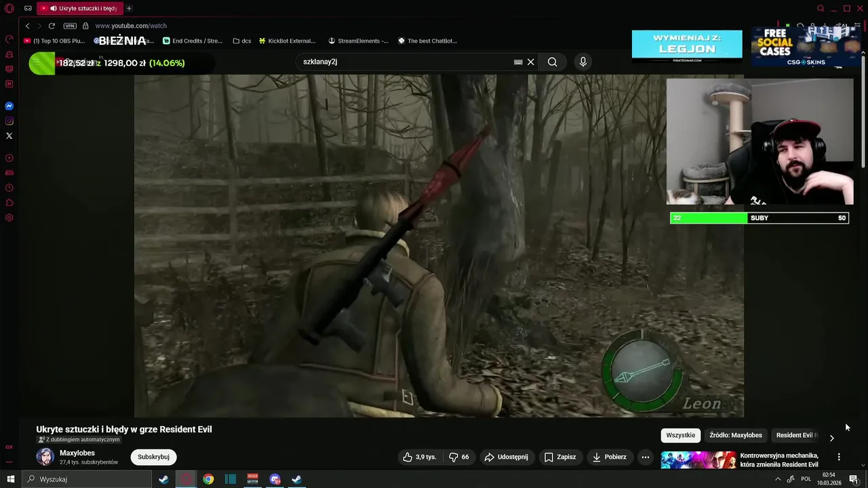Click the site lock icon
868x488 pixels.
tap(85, 26)
